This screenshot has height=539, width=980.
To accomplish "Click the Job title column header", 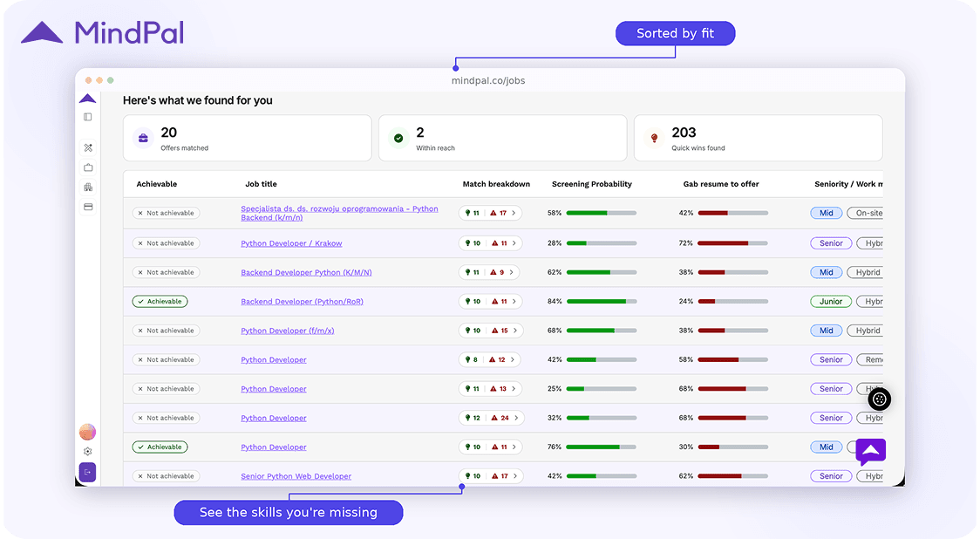I will click(x=261, y=184).
